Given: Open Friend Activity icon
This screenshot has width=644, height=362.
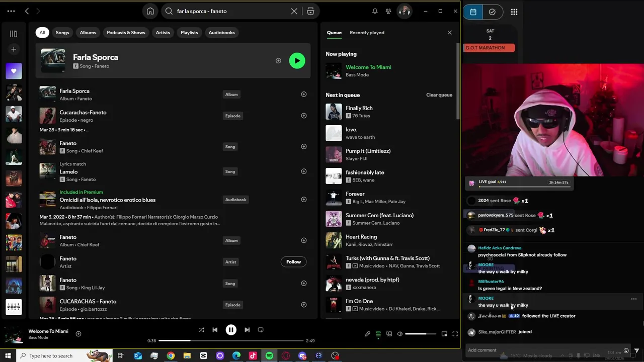Looking at the screenshot, I should coord(388,11).
